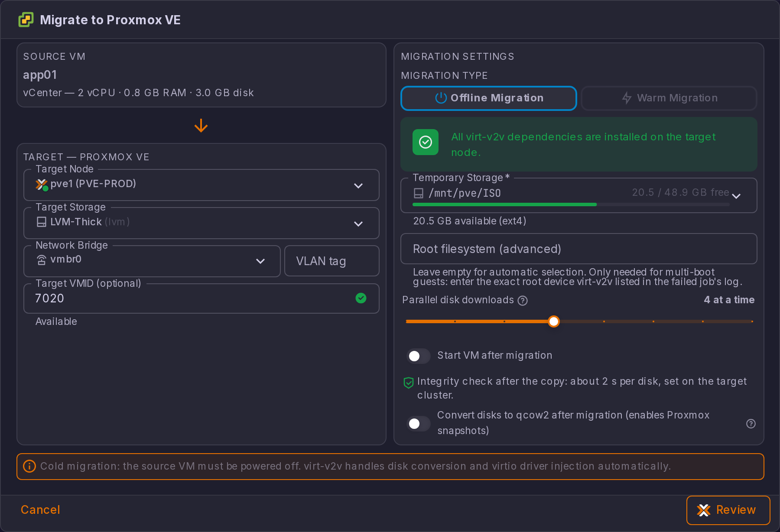
Task: Expand the Temporary Storage dropdown
Action: (736, 196)
